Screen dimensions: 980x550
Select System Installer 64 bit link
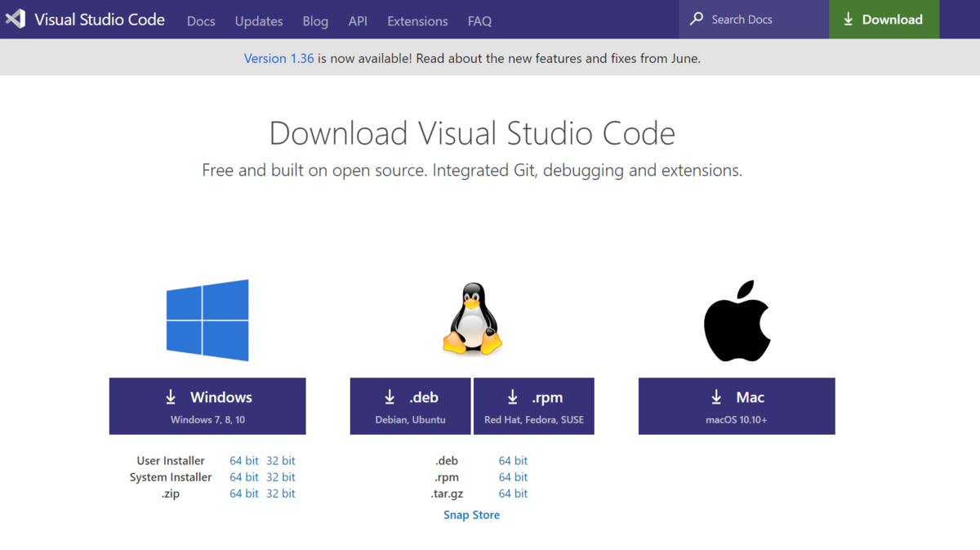(x=244, y=477)
